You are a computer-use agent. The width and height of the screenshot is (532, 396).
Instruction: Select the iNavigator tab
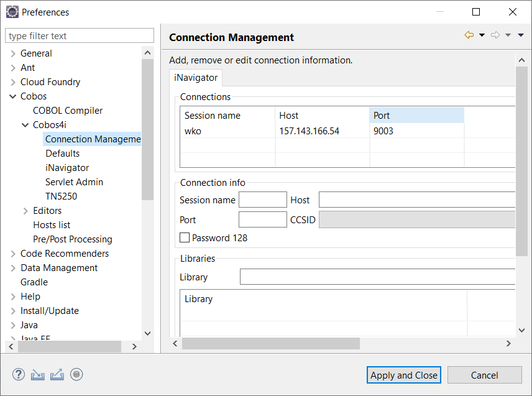pyautogui.click(x=196, y=78)
